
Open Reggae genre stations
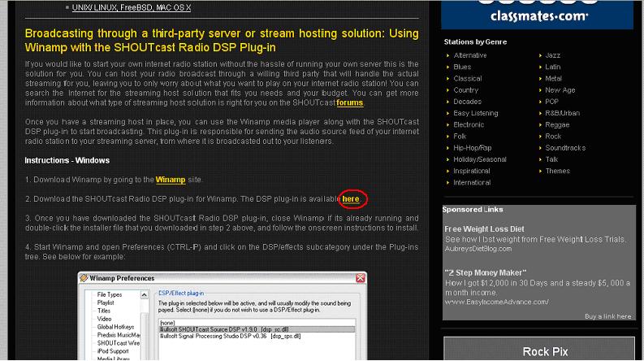[557, 124]
